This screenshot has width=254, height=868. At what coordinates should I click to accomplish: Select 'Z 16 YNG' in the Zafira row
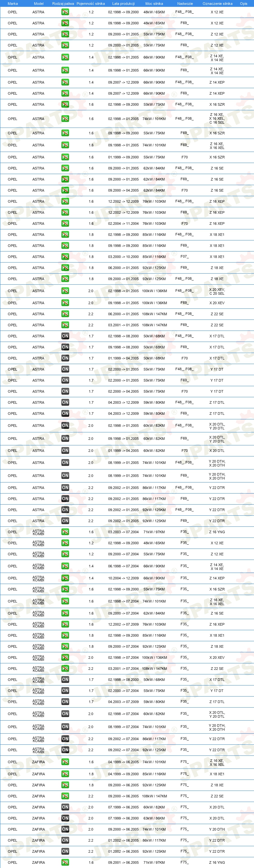(x=217, y=862)
